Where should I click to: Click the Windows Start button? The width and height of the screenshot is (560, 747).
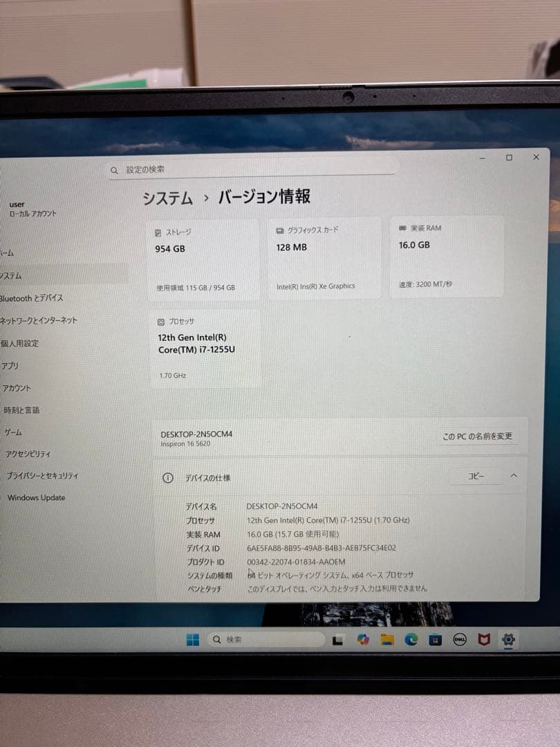coord(193,639)
